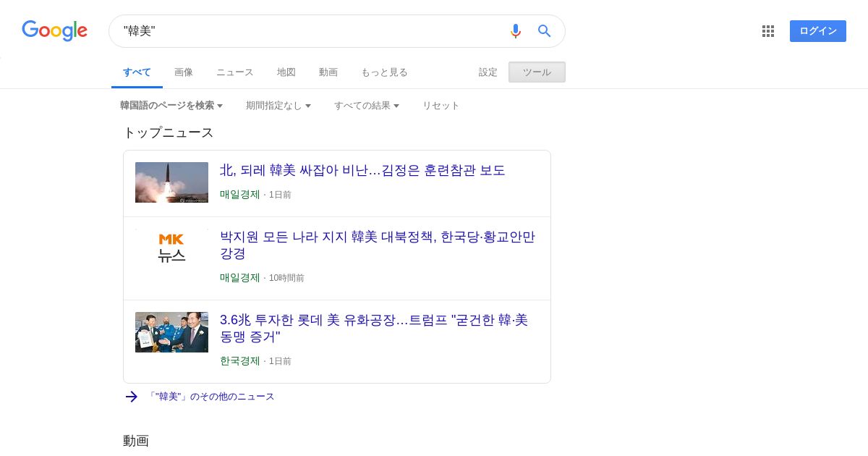Screen dimensions: 868x456
Task: Click source 매일경제 dated 10時間前
Action: click(x=240, y=278)
